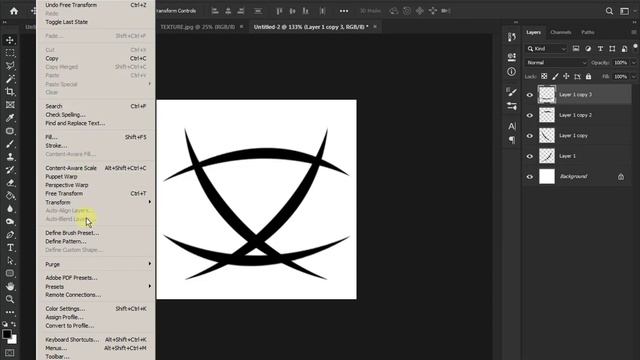This screenshot has height=360, width=640.
Task: Expand the Transform submenu
Action: click(x=97, y=202)
